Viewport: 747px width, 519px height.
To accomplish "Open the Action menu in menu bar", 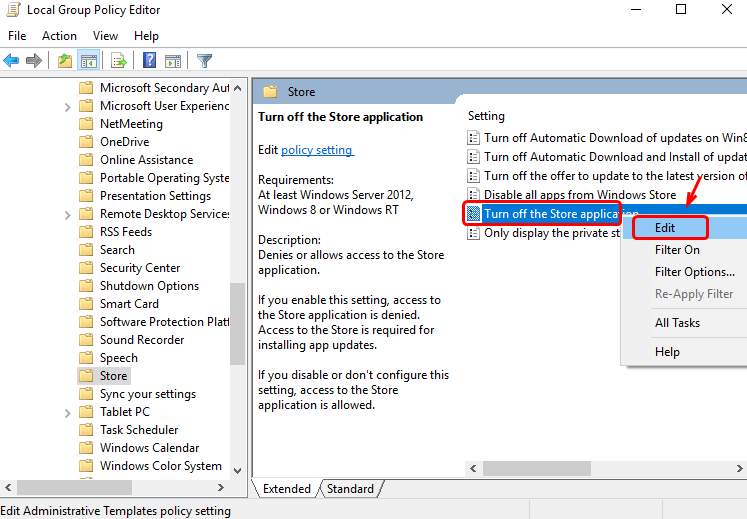I will tap(59, 36).
